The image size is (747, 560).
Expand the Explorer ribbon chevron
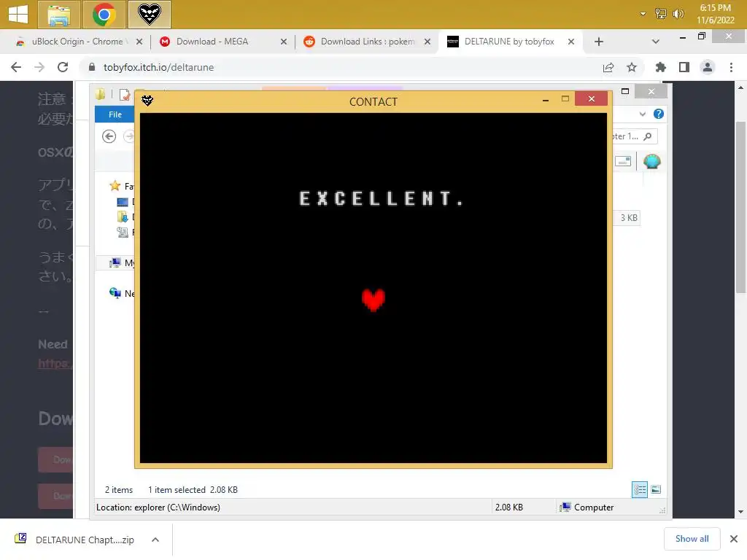click(643, 114)
